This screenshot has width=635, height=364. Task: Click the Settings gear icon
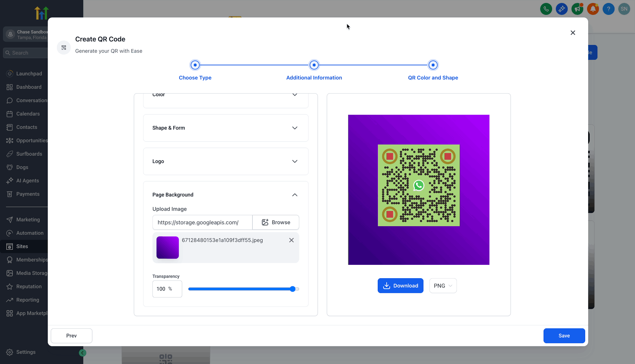pyautogui.click(x=10, y=352)
